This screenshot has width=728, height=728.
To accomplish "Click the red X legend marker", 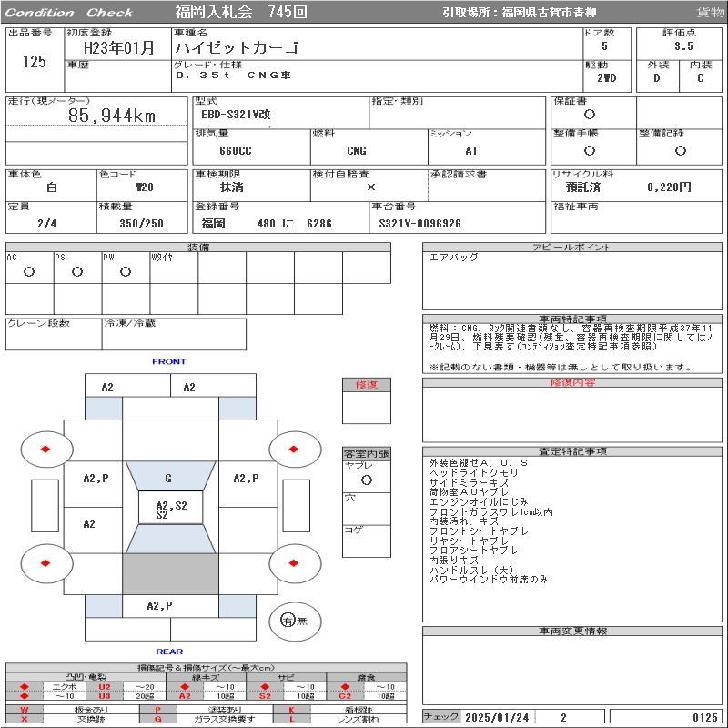I will tap(25, 719).
